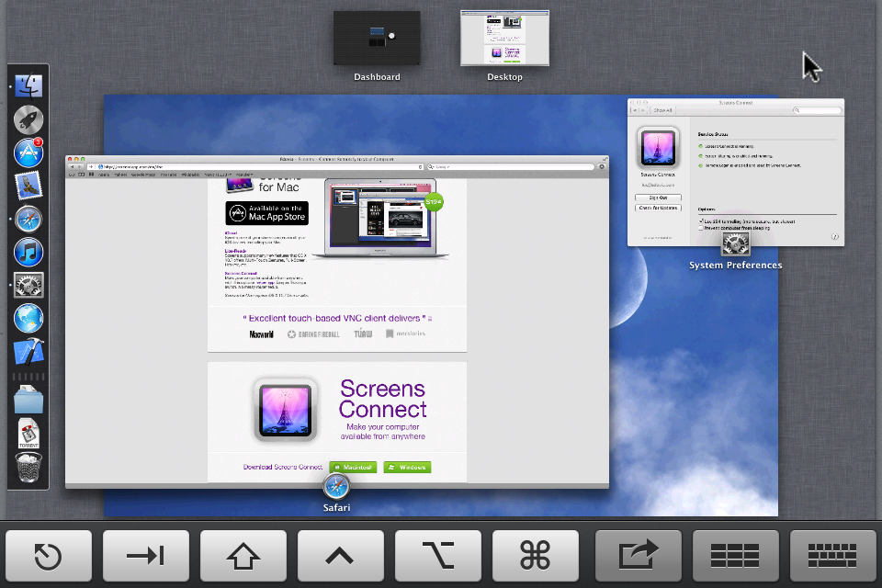Click the Macintosh download button
This screenshot has width=882, height=588.
tap(353, 467)
